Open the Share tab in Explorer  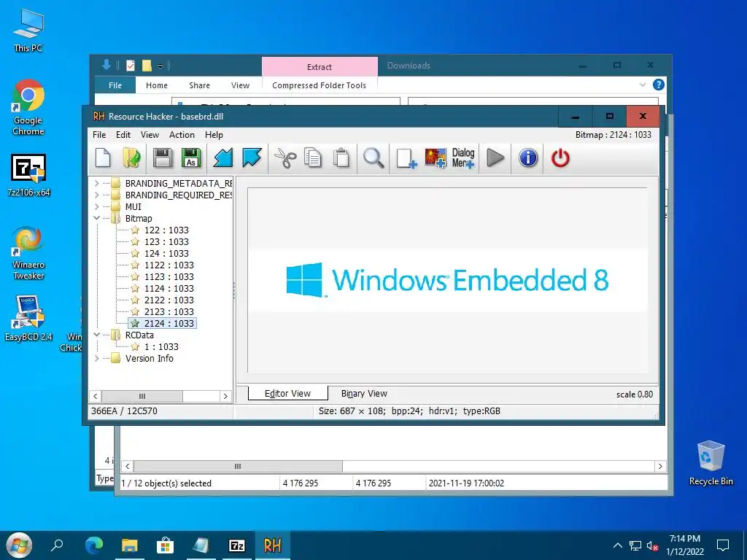pyautogui.click(x=199, y=85)
